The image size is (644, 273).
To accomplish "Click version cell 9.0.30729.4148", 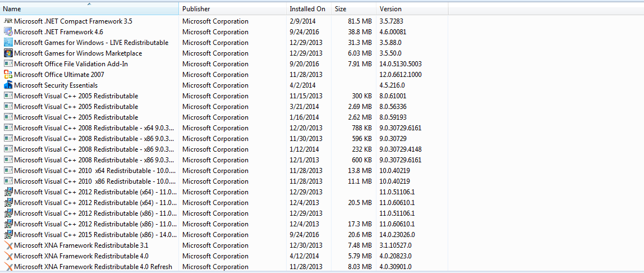I will point(401,149).
